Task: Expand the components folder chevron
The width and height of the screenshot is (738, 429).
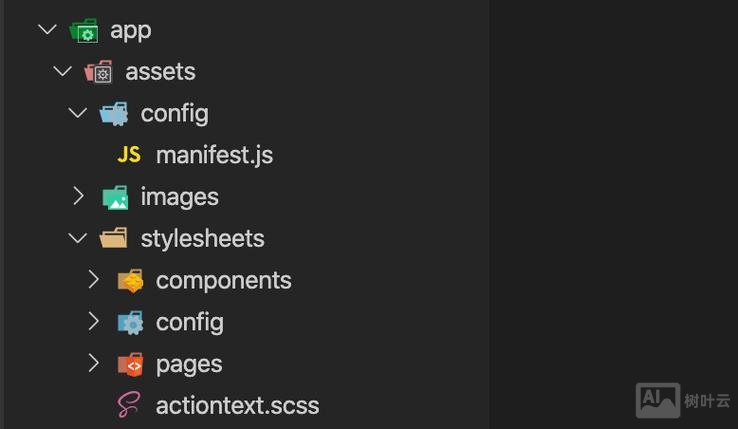Action: [94, 281]
